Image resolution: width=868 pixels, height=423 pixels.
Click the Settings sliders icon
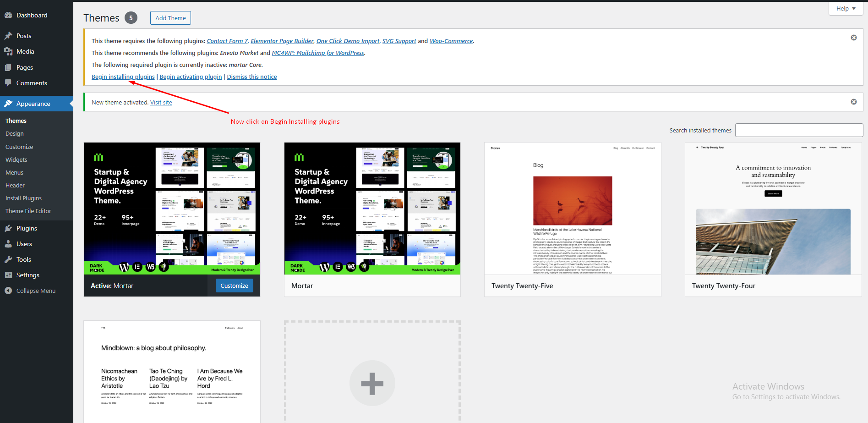8,275
